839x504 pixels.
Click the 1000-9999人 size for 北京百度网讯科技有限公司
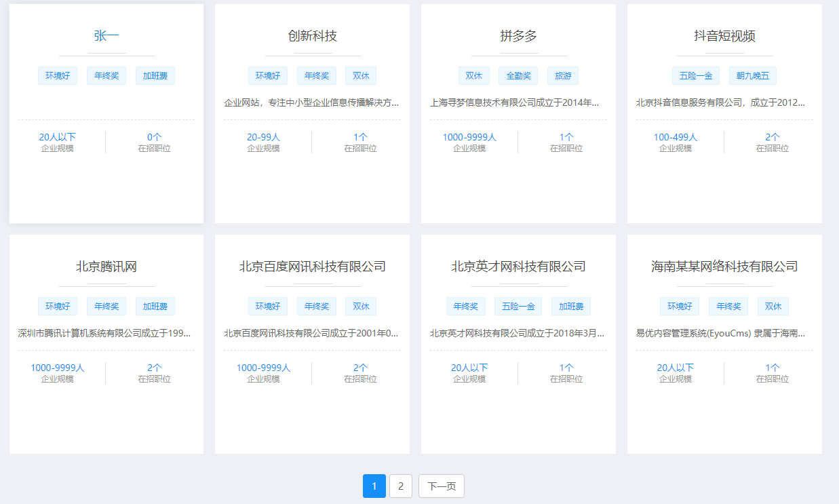click(264, 368)
